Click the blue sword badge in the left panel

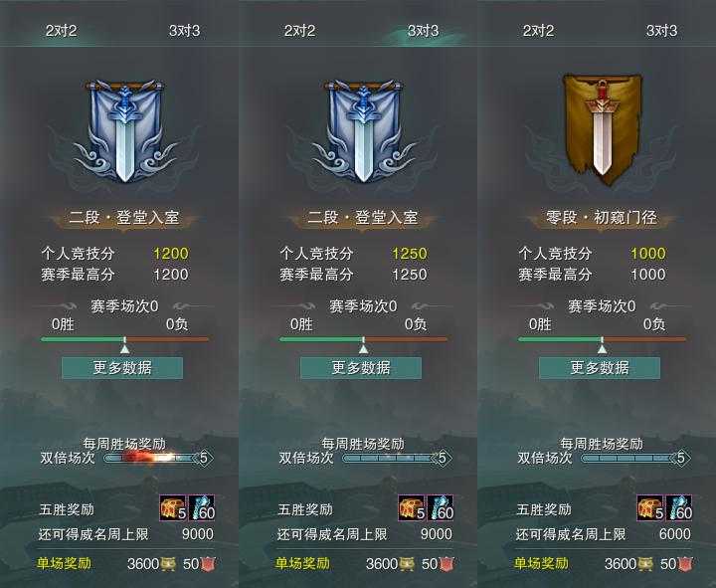[124, 131]
